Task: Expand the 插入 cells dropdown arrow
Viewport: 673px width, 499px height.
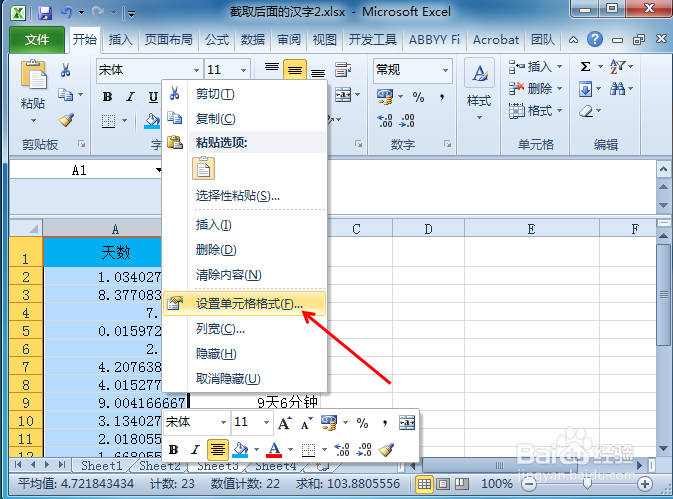Action: pyautogui.click(x=559, y=67)
